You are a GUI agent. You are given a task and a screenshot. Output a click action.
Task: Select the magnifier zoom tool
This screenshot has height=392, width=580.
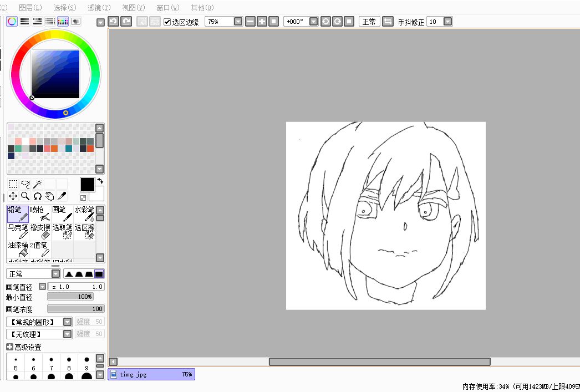point(25,196)
